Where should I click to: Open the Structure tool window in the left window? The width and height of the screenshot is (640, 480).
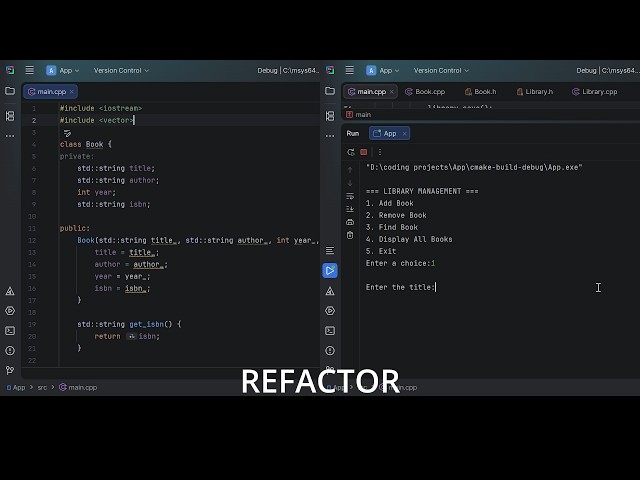10,116
